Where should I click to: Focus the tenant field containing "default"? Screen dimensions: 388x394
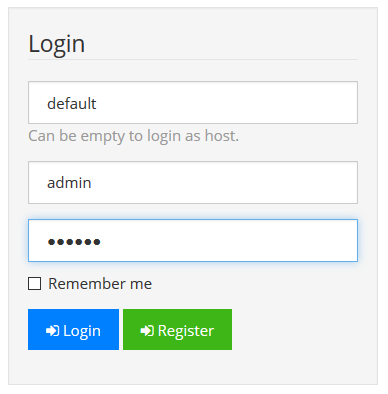click(x=193, y=102)
